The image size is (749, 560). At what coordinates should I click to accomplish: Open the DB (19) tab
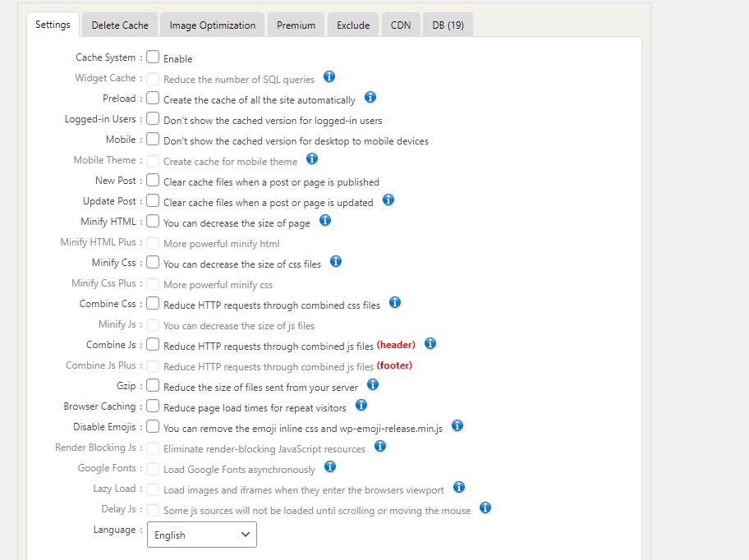pyautogui.click(x=448, y=25)
